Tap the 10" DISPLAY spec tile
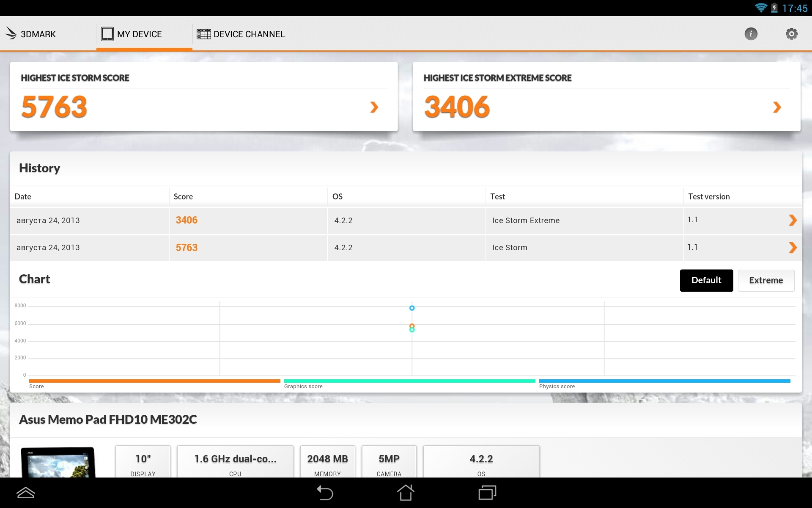 point(143,462)
